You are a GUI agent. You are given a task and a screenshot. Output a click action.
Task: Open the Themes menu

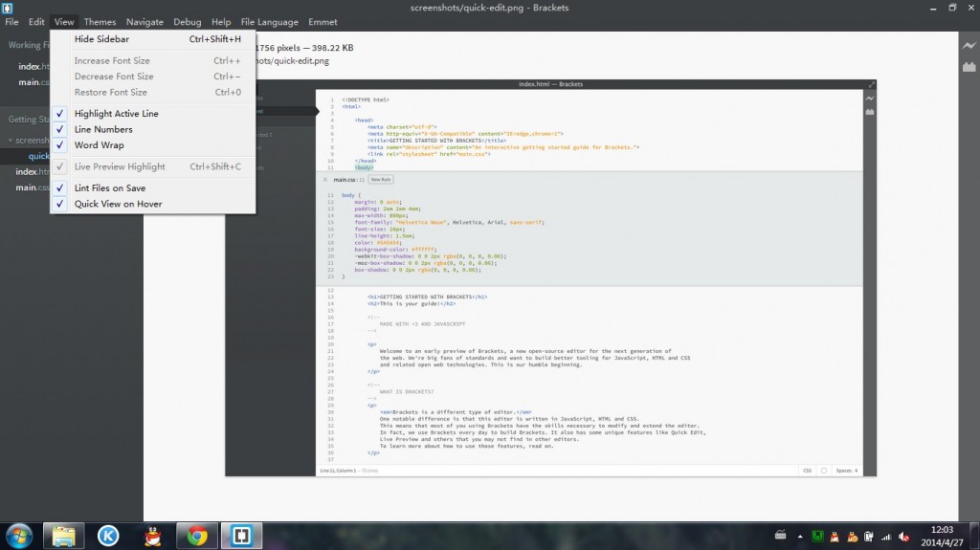tap(100, 22)
